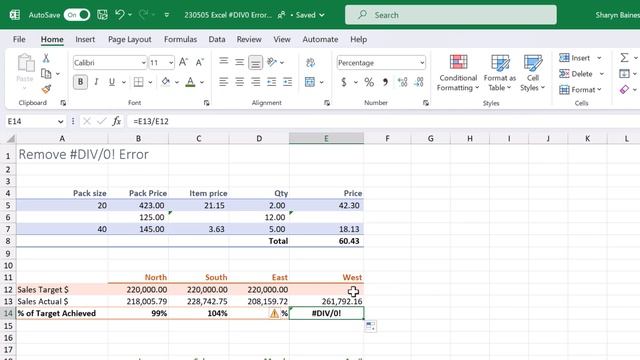Click Decrease Font Size icon
The width and height of the screenshot is (640, 360).
(200, 62)
